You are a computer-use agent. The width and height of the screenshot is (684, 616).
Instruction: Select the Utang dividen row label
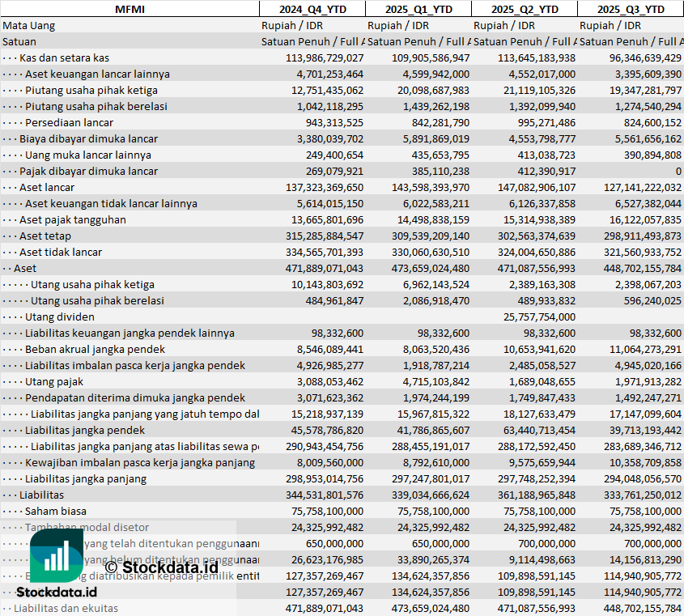[59, 316]
